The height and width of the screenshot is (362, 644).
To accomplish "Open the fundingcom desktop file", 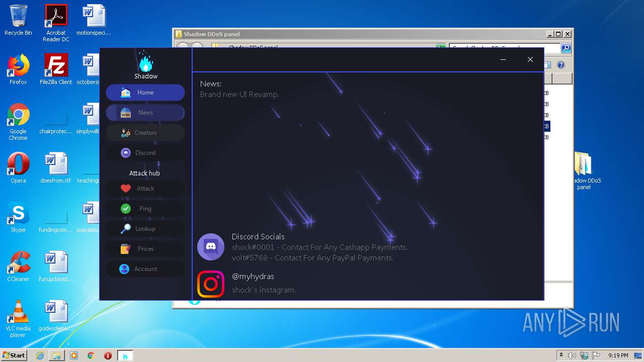I will (56, 221).
